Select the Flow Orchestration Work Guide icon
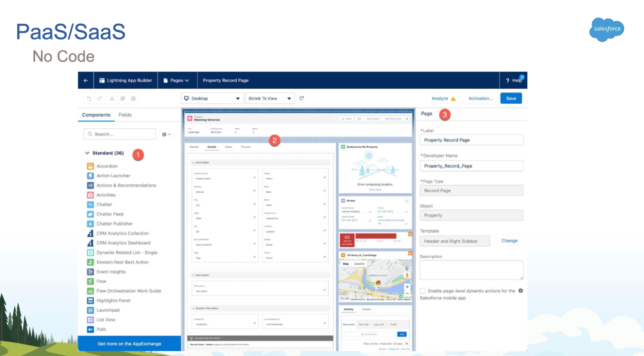Viewport: 644px width, 356px height. [x=91, y=291]
